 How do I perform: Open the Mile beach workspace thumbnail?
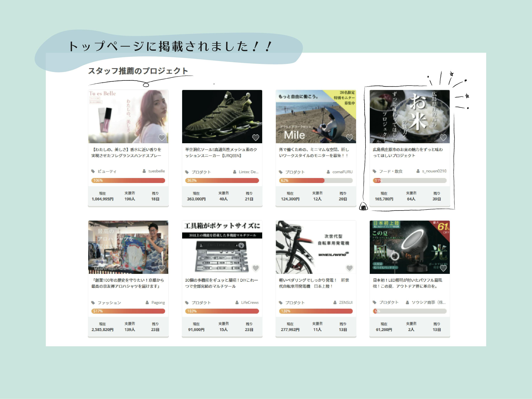pyautogui.click(x=316, y=116)
